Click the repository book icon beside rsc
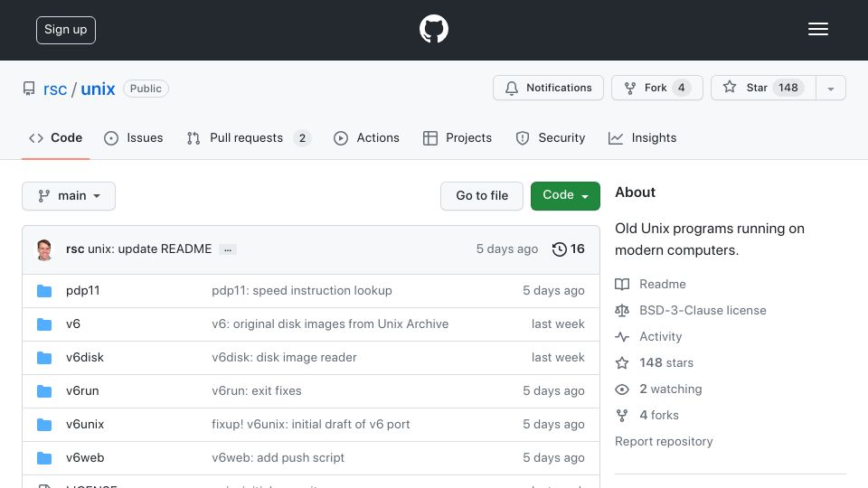This screenshot has height=488, width=868. [29, 89]
